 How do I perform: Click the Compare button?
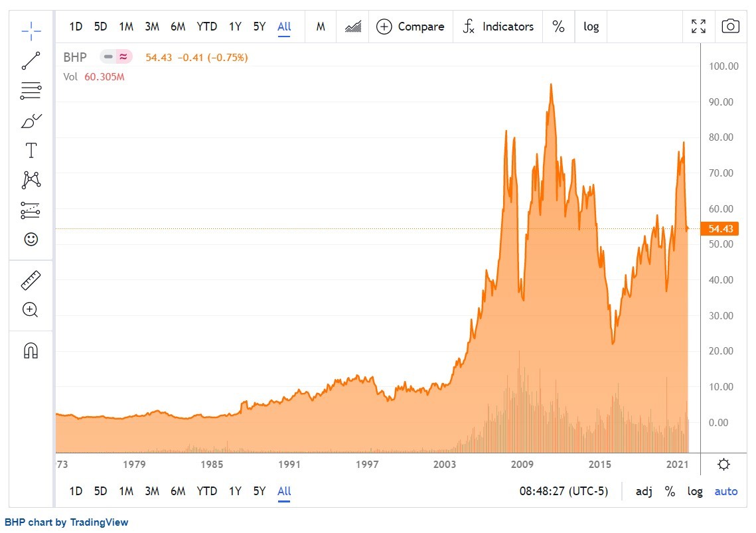tap(410, 27)
